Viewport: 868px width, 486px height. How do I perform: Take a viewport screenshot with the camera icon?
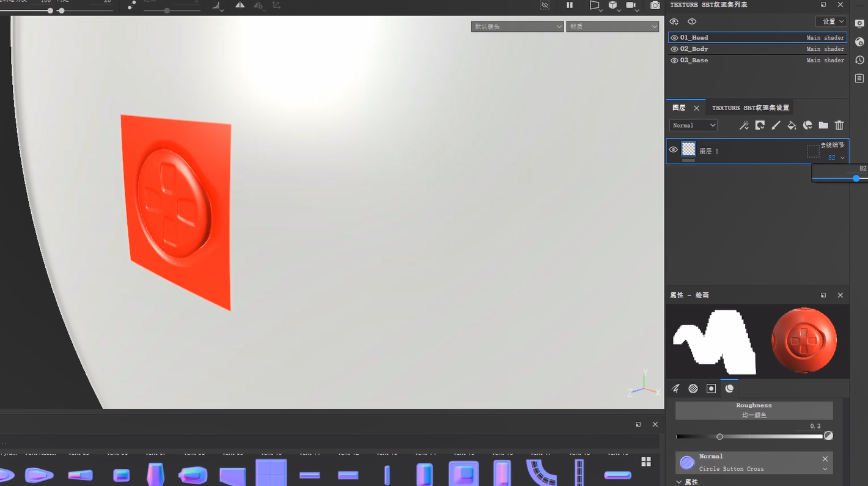tap(655, 5)
